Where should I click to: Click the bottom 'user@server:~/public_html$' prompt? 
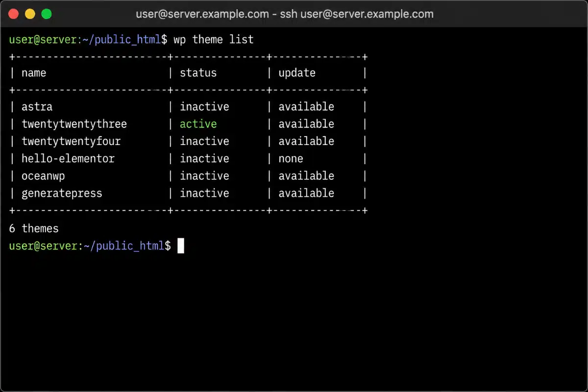click(x=90, y=246)
